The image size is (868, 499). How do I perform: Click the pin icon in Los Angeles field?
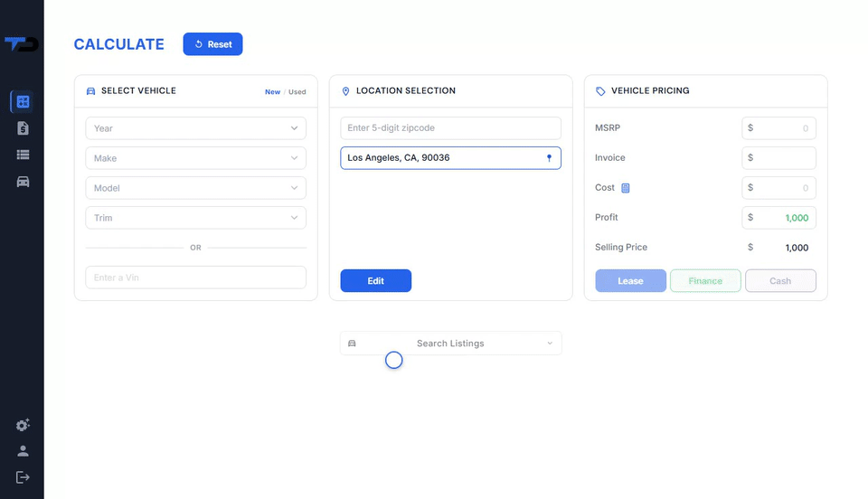click(549, 158)
